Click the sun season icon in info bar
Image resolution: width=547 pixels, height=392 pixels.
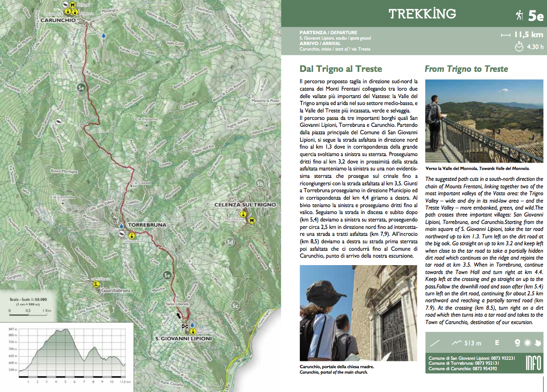[527, 342]
